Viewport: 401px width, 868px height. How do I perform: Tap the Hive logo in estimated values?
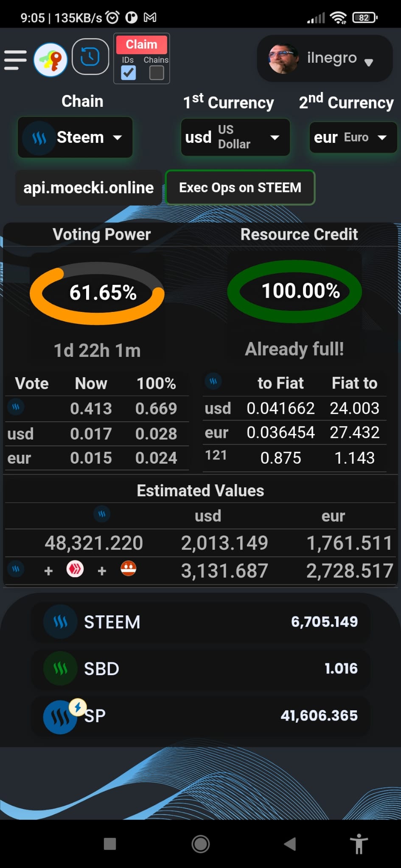point(75,569)
